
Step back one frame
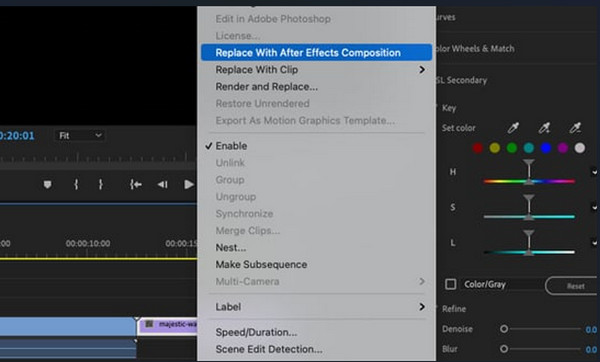point(163,184)
